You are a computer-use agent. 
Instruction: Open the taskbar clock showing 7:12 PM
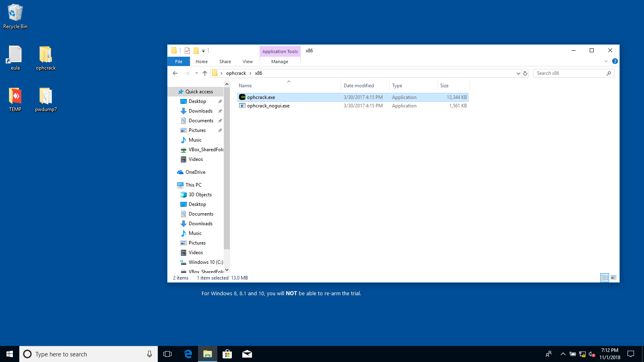tap(609, 354)
